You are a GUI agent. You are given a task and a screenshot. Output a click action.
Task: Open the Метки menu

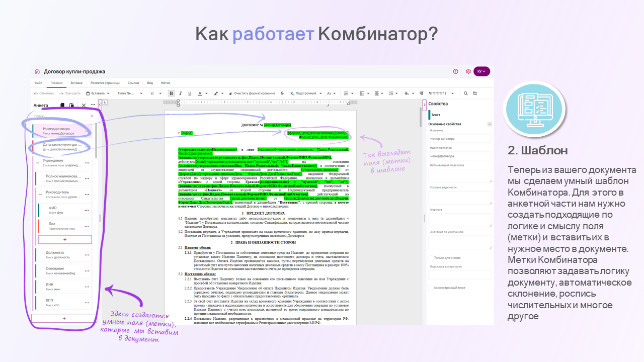[x=167, y=83]
